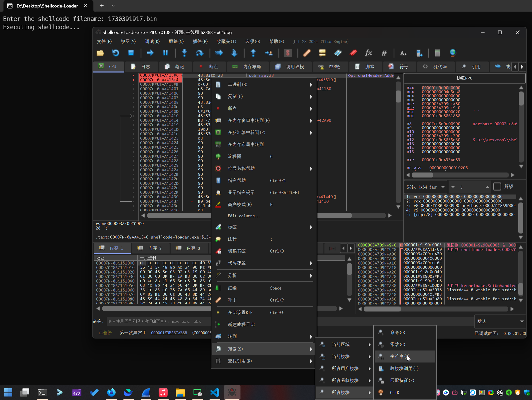Open file via folder toolbar icon
532x400 pixels.
(100, 53)
